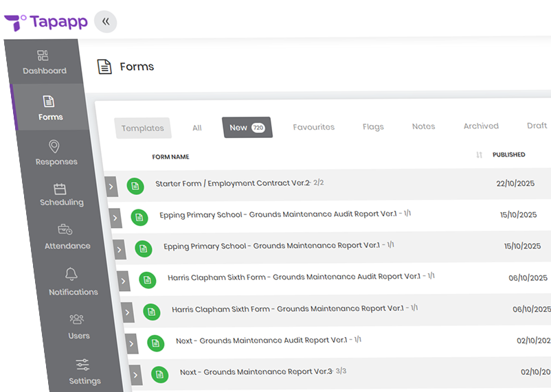Viewport: 551px width, 392px height.
Task: Click green form icon for Starter Form
Action: (x=135, y=186)
